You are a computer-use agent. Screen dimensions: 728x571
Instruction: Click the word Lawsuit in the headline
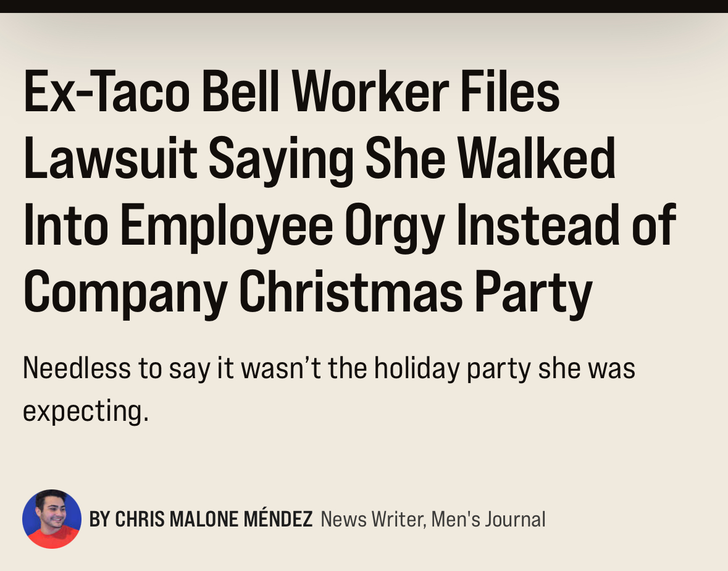tap(111, 158)
